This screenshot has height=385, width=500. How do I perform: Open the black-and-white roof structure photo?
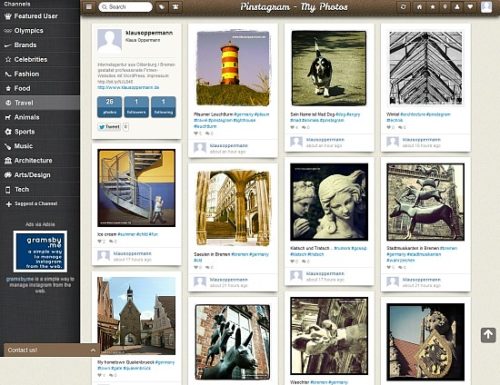(x=426, y=68)
